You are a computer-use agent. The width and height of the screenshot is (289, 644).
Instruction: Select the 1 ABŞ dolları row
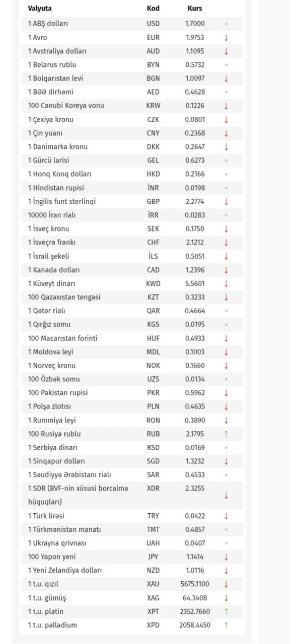point(132,24)
